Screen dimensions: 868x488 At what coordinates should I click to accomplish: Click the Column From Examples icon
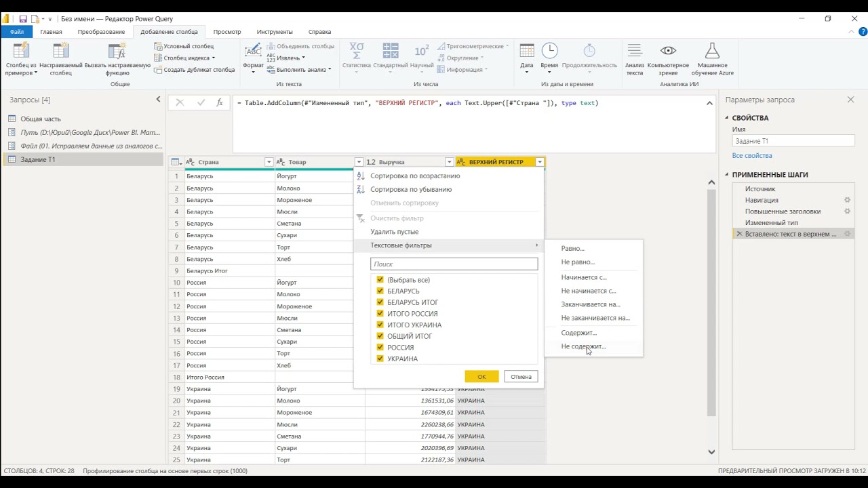tap(21, 52)
